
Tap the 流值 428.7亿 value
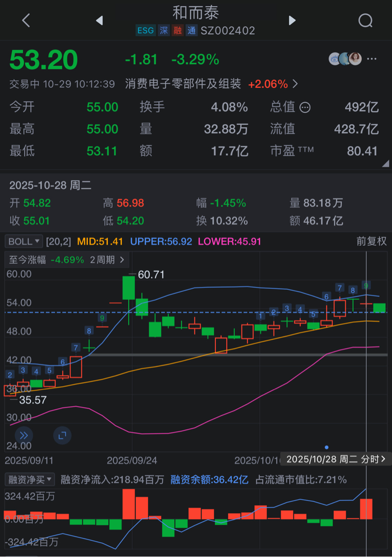356,129
